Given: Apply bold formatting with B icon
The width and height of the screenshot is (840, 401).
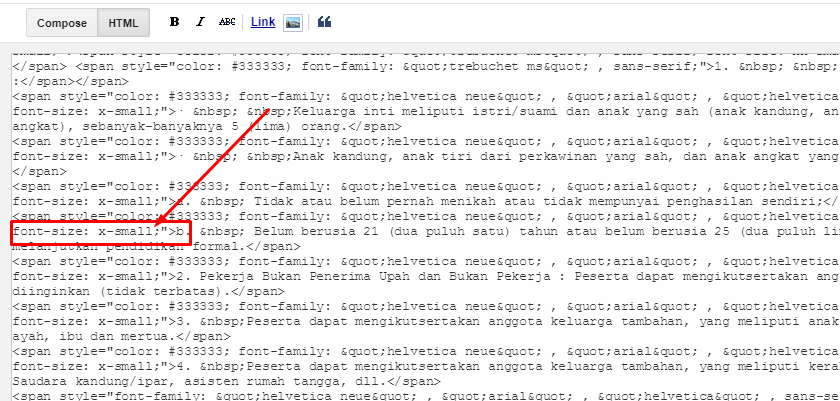Looking at the screenshot, I should coord(174,22).
